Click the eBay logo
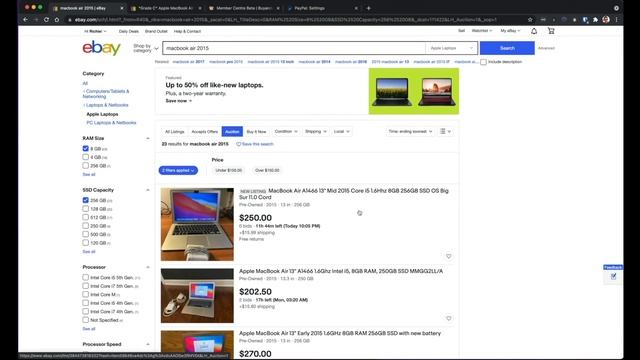This screenshot has width=640, height=360. pos(102,48)
